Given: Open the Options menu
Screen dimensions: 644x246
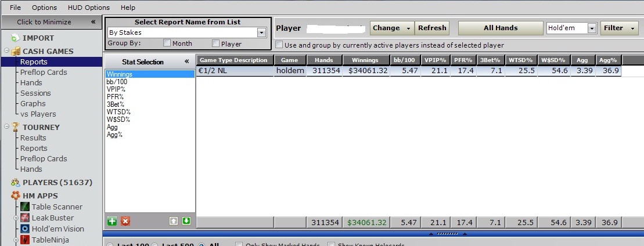Looking at the screenshot, I should [44, 8].
